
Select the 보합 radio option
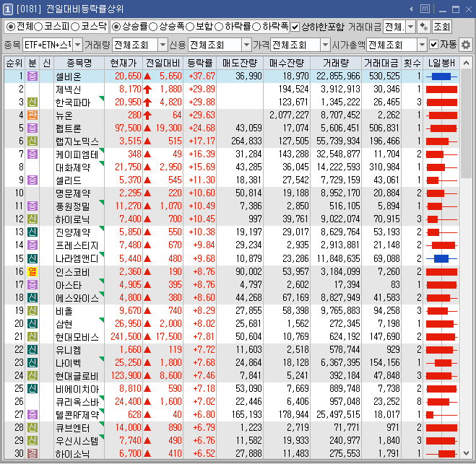[190, 27]
